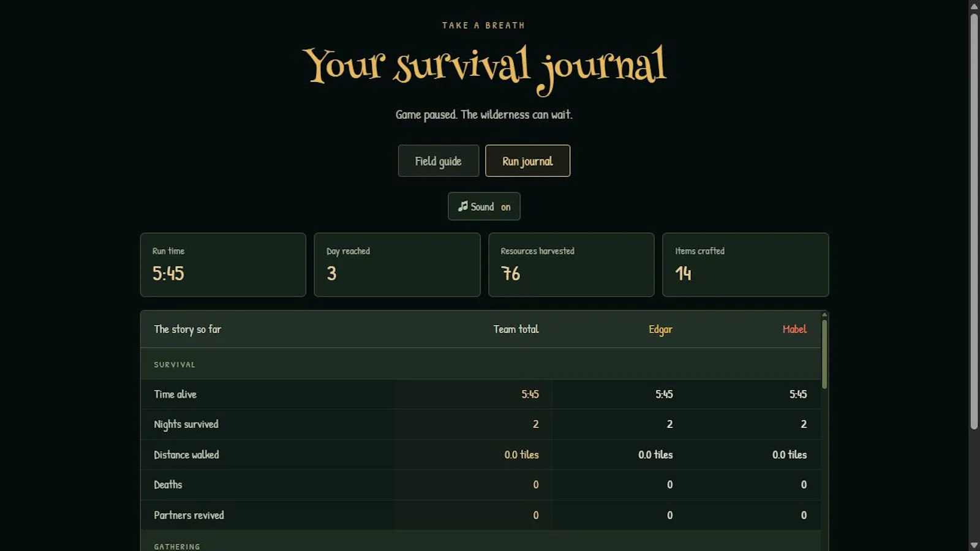Screen dimensions: 980x551
Task: Select the Day reached card
Action: (x=397, y=264)
